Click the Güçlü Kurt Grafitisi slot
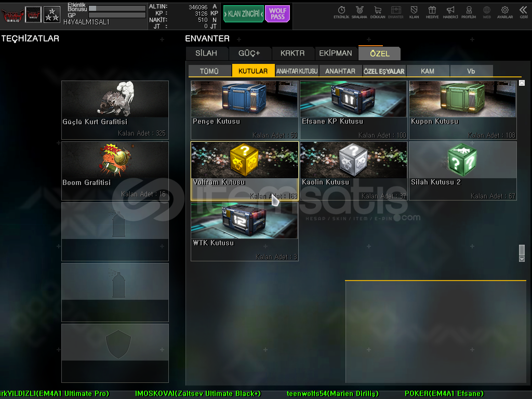This screenshot has width=532, height=399. click(x=115, y=110)
